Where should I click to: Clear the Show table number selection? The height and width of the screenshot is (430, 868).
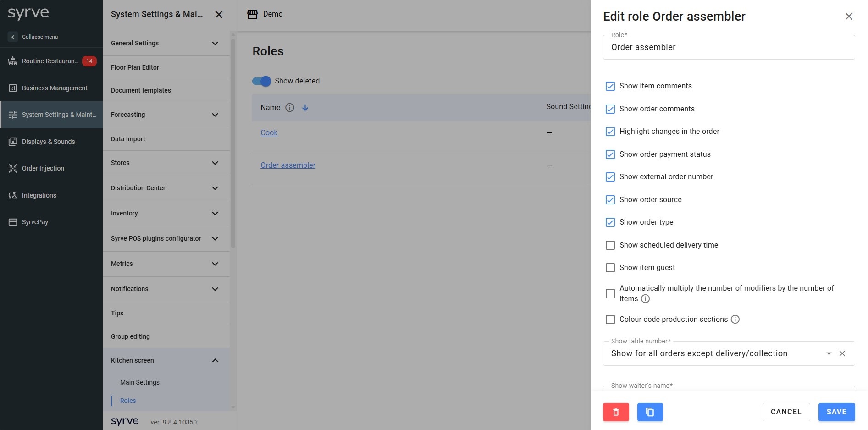[842, 353]
